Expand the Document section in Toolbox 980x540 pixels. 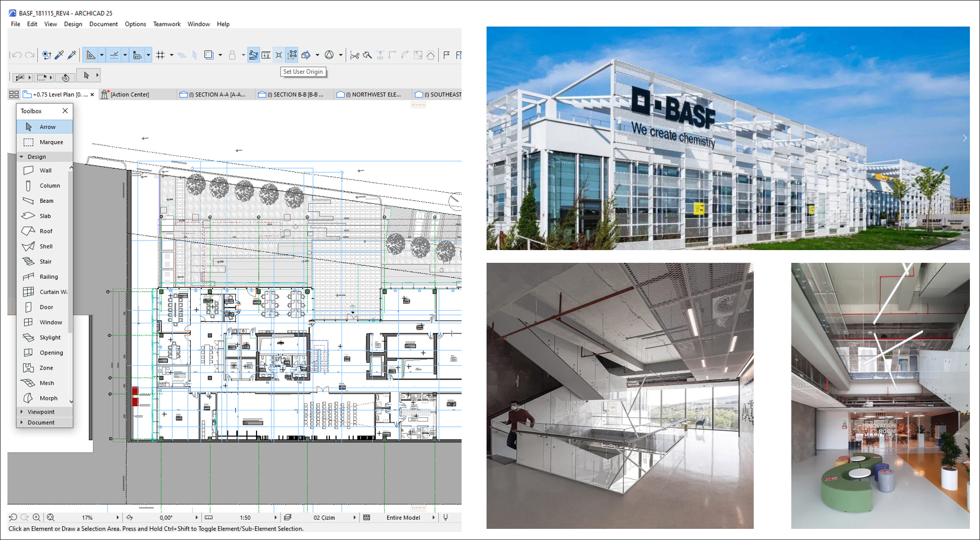(x=22, y=423)
